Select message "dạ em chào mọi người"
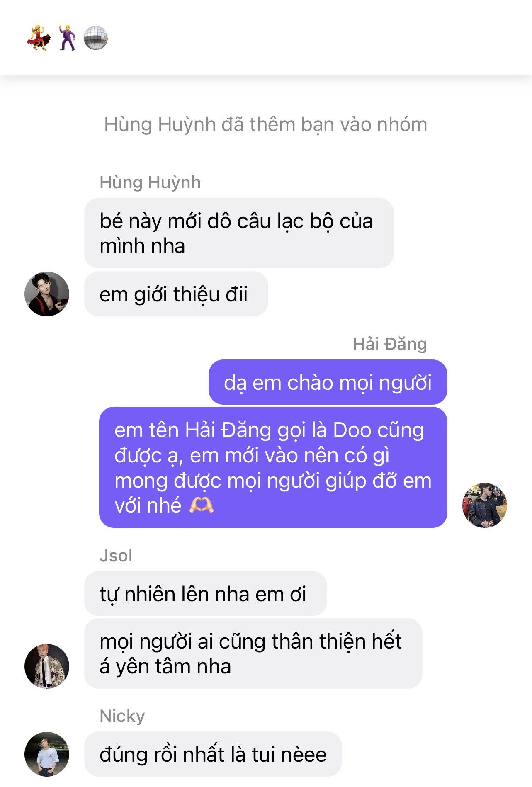The height and width of the screenshot is (787, 532). coord(328,382)
